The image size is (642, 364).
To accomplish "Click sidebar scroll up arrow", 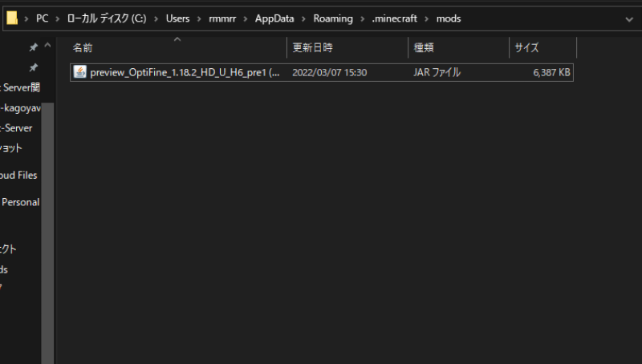I will 47,46.
